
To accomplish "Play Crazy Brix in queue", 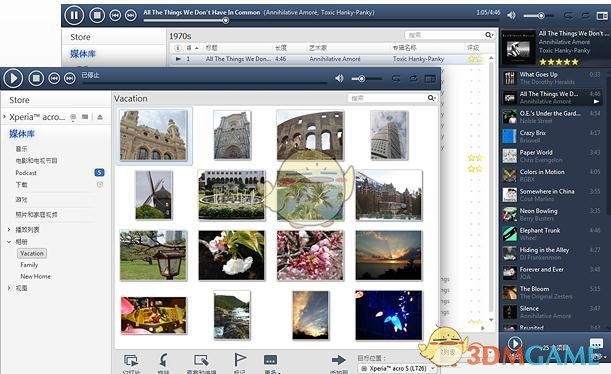I will (551, 136).
